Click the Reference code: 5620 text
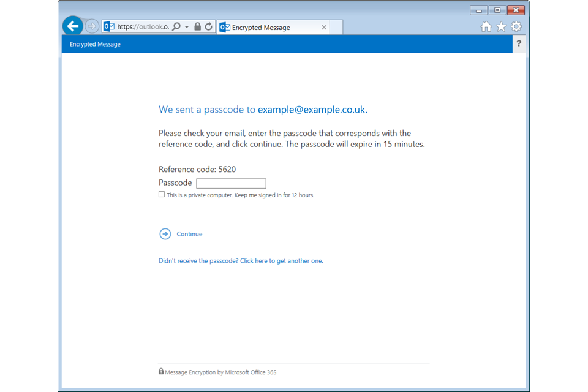 tap(197, 169)
